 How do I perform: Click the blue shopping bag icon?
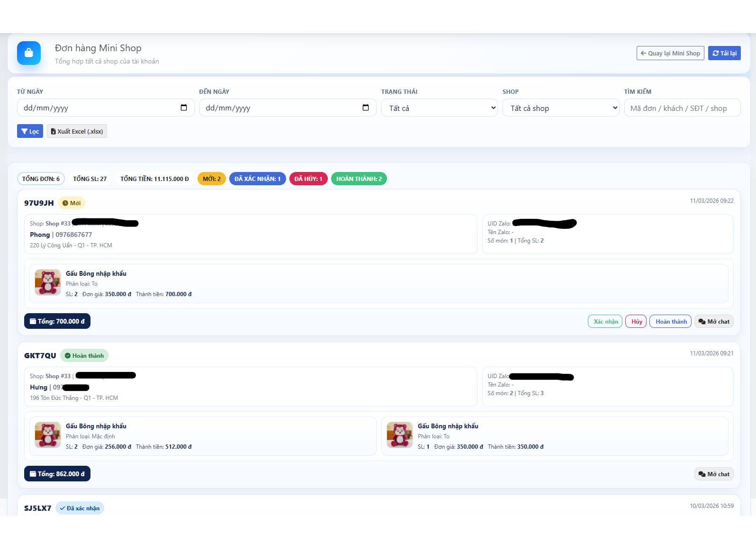click(x=29, y=53)
